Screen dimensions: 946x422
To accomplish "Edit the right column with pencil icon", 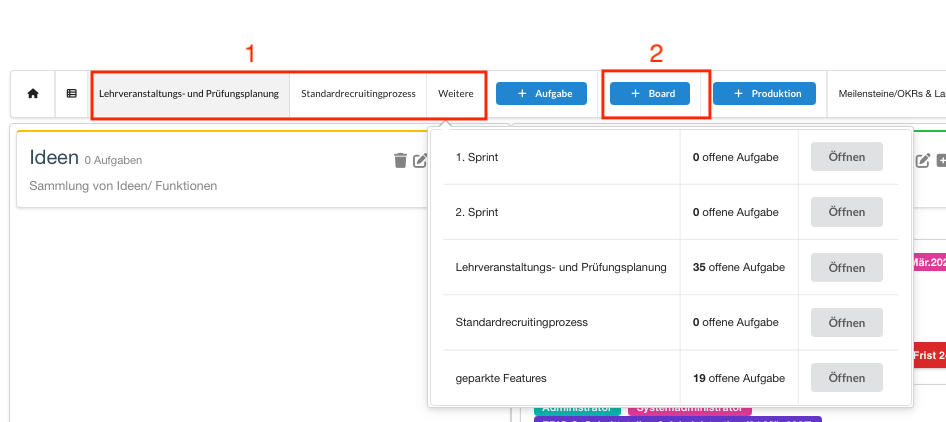I will point(923,161).
